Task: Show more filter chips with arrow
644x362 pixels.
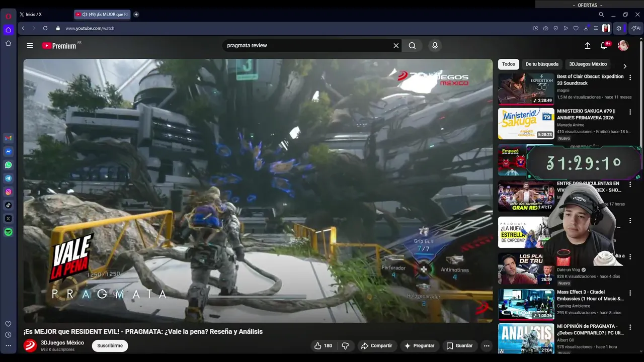Action: pyautogui.click(x=625, y=66)
